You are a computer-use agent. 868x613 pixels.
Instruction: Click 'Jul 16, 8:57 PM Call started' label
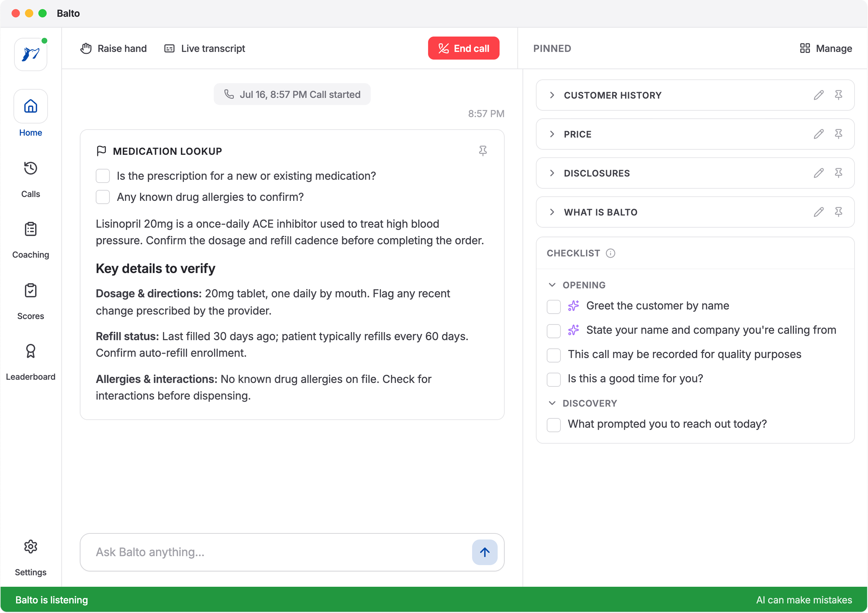coord(292,94)
